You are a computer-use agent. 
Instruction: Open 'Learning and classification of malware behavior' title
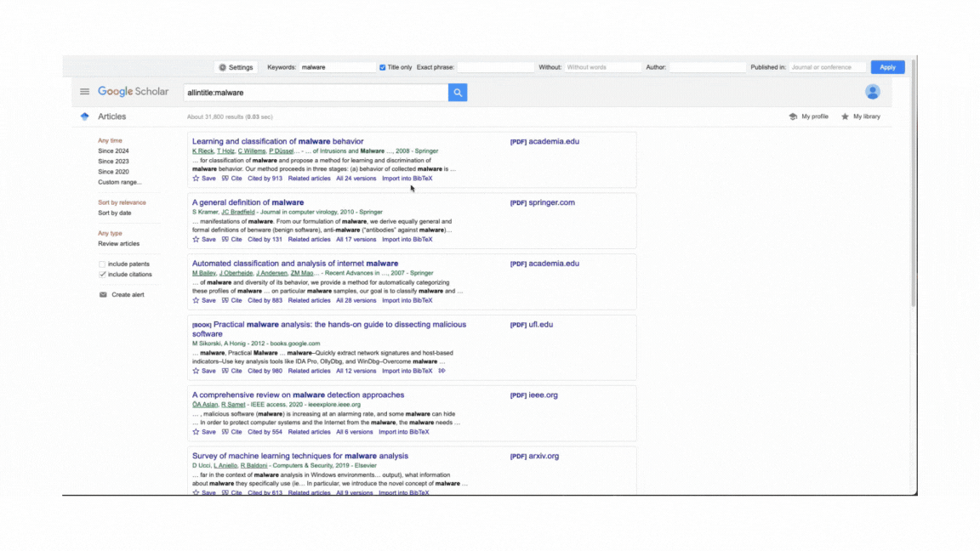click(x=277, y=142)
